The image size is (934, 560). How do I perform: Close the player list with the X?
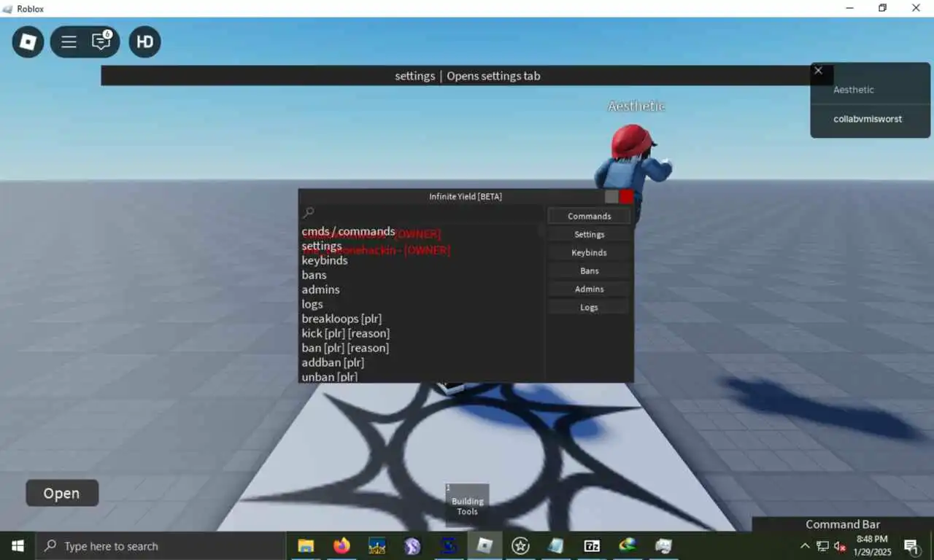pos(818,71)
